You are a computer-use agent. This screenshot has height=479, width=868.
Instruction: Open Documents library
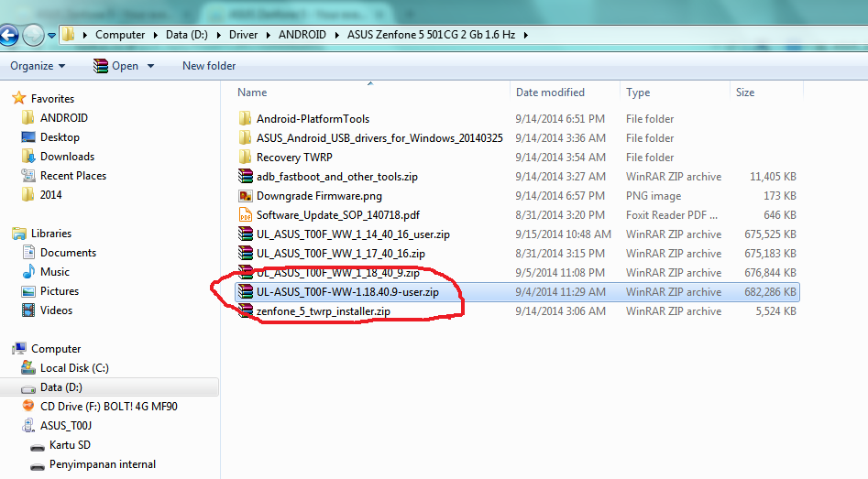[68, 253]
